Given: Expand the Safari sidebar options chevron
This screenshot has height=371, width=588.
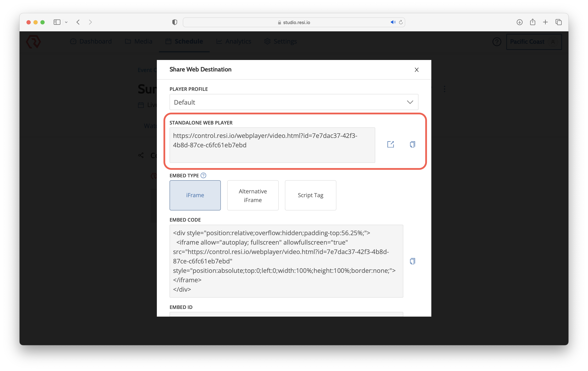Looking at the screenshot, I should [x=66, y=22].
